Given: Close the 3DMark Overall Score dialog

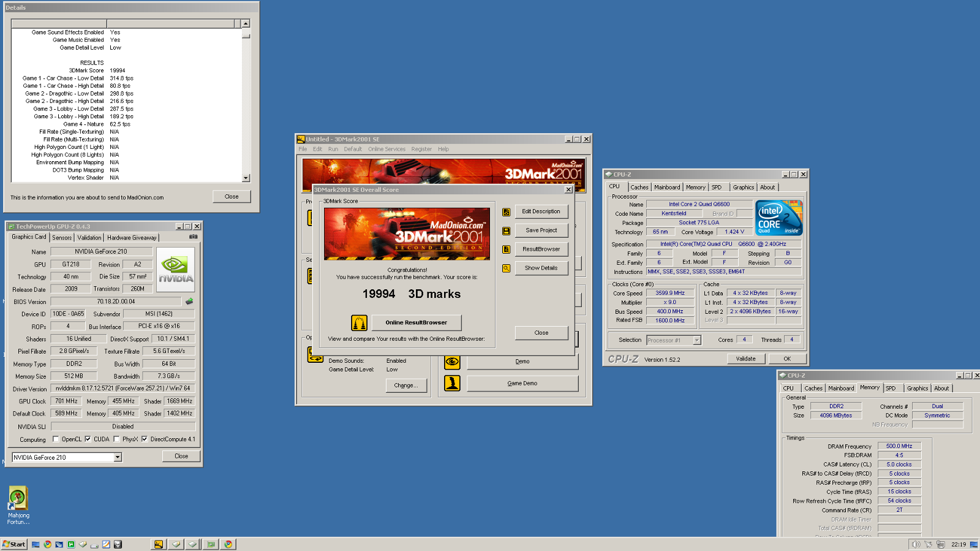Looking at the screenshot, I should pos(541,333).
